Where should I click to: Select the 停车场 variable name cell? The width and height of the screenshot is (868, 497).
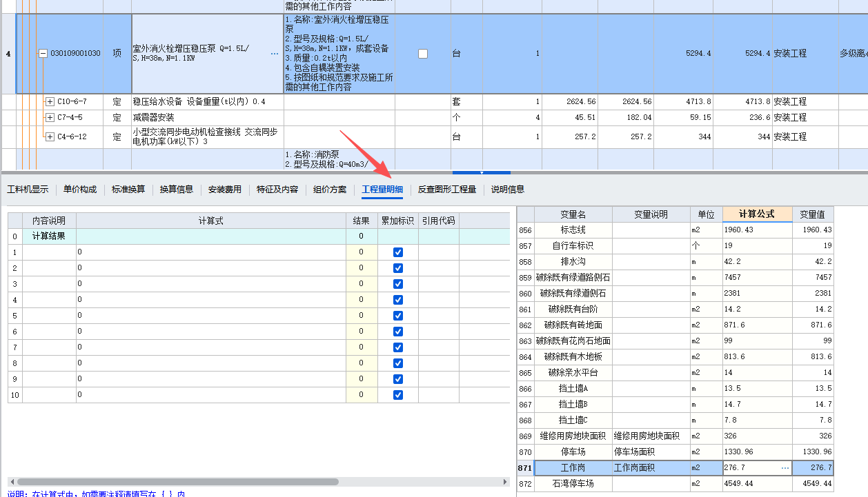(573, 452)
